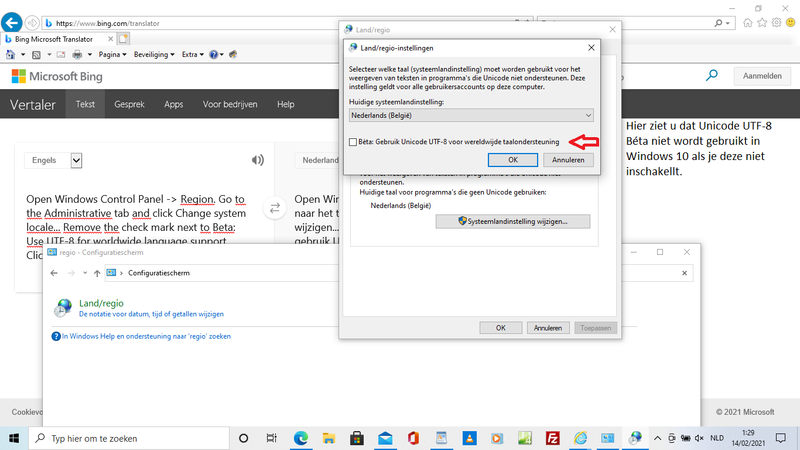Open the Engels source language dropdown
This screenshot has width=800, height=450.
76,160
